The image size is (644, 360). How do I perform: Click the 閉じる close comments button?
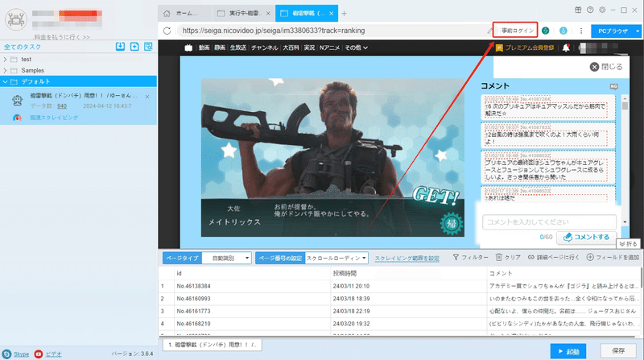point(606,67)
